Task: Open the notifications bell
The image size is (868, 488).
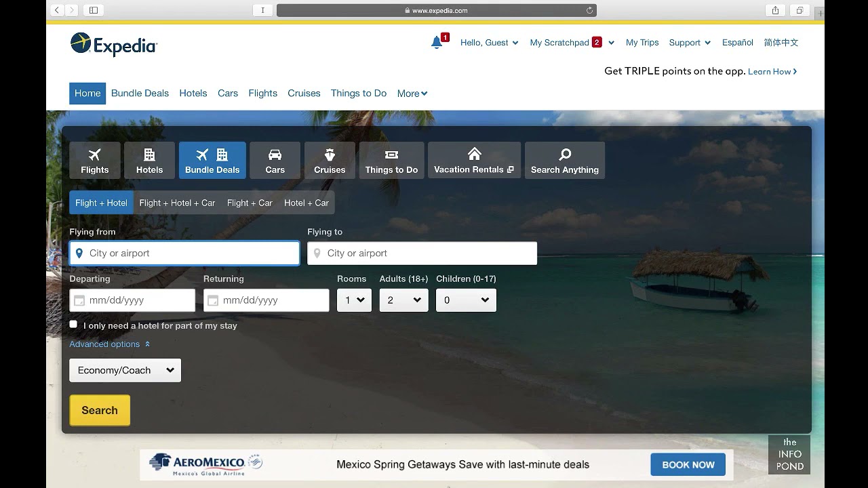Action: point(437,42)
